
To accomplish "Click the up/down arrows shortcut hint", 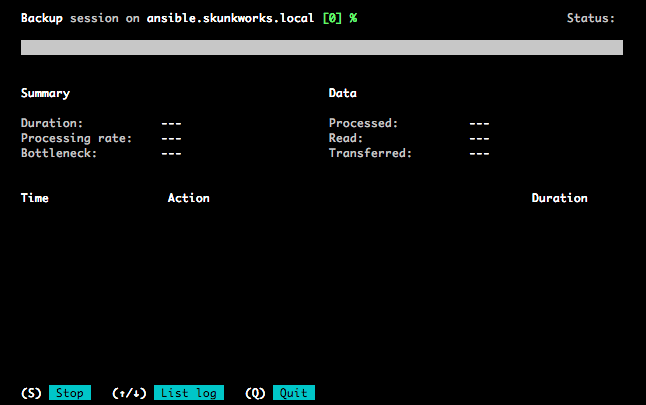I will point(129,393).
